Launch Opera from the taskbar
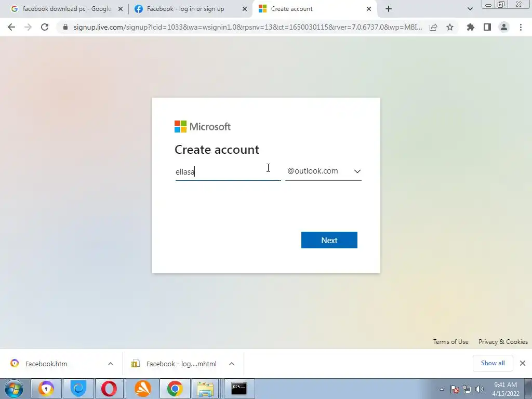The width and height of the screenshot is (532, 399). (x=109, y=389)
